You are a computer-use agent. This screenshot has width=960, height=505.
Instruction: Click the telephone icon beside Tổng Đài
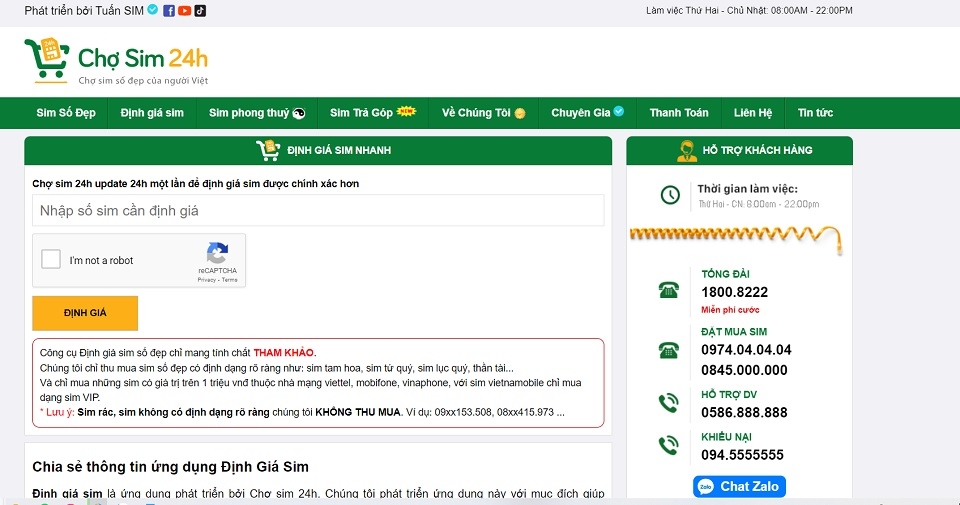pyautogui.click(x=669, y=290)
